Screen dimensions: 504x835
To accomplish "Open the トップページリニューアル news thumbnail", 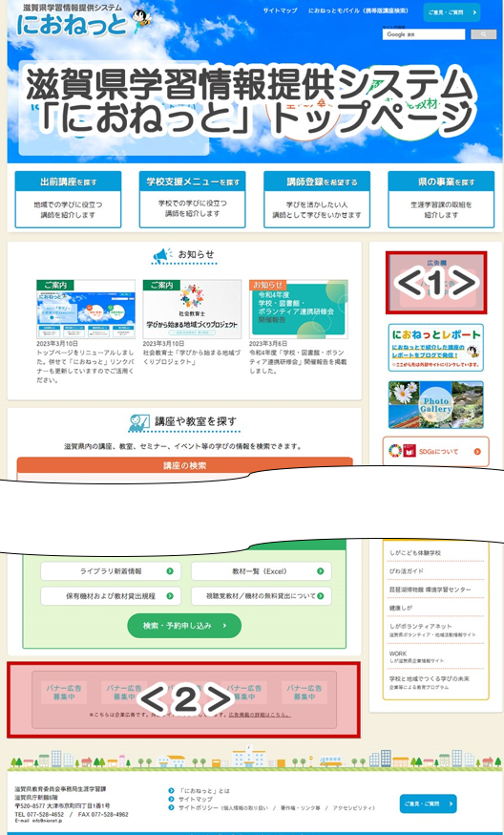I will pyautogui.click(x=86, y=309).
